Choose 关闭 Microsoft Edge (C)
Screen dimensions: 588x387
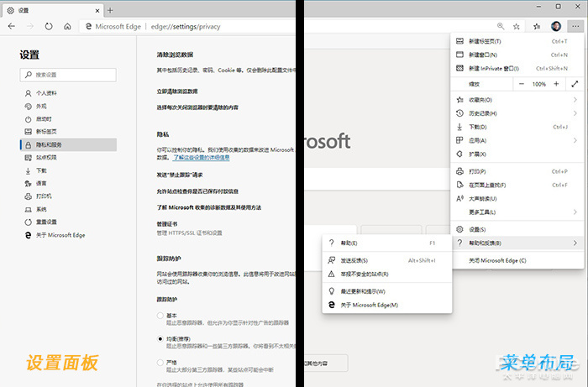click(x=517, y=260)
